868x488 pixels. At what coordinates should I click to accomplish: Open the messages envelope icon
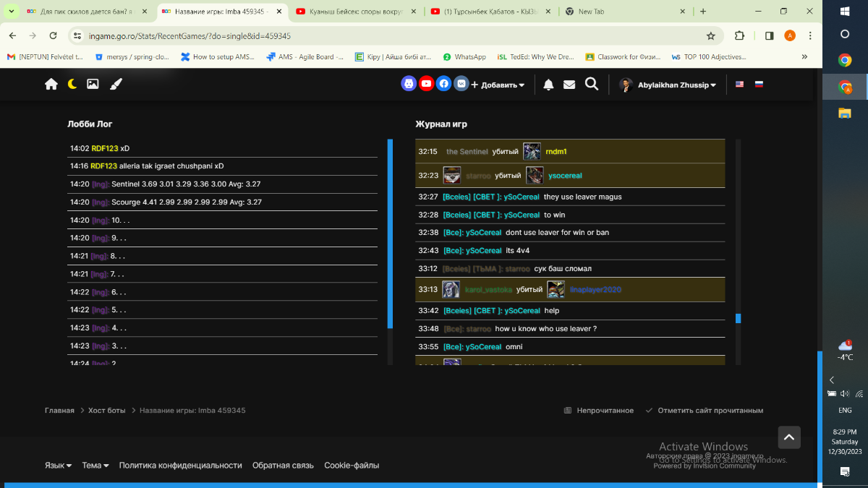(569, 85)
